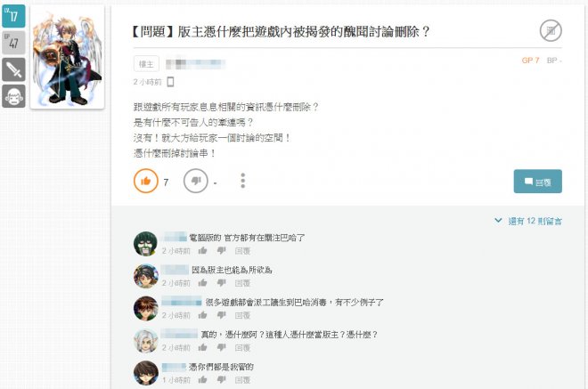Screen dimensions: 588x389
Task: Click the mobile device icon next to 2 小時前
Action: pos(170,82)
